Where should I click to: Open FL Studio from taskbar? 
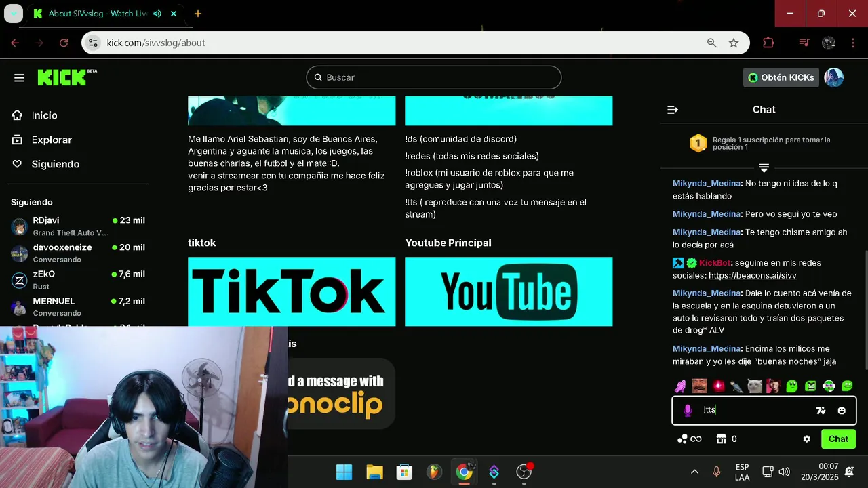[434, 472]
